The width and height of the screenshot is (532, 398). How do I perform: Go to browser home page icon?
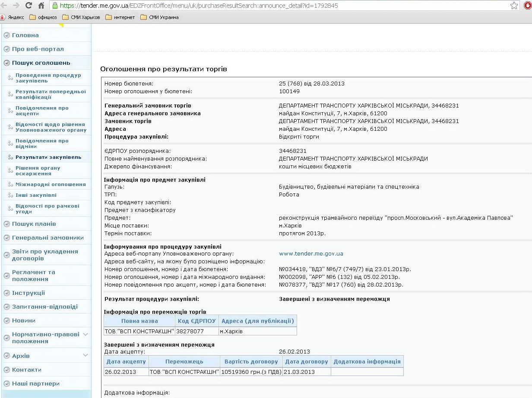click(41, 6)
